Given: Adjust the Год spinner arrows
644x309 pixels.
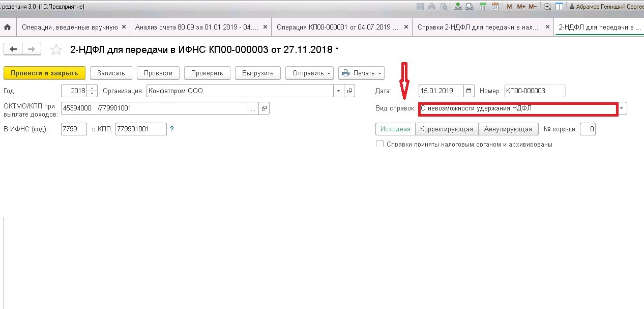Looking at the screenshot, I should pyautogui.click(x=92, y=91).
